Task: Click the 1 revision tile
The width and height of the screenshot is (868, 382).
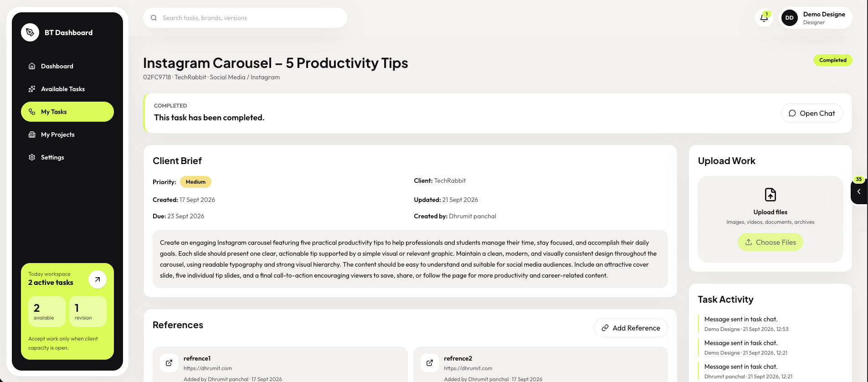Action: 88,311
